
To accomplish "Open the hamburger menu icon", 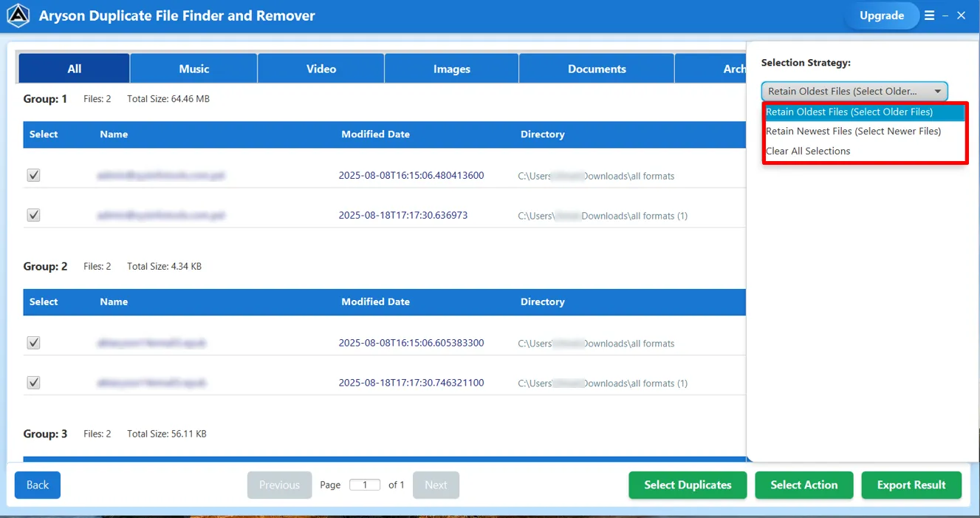I will pyautogui.click(x=929, y=16).
